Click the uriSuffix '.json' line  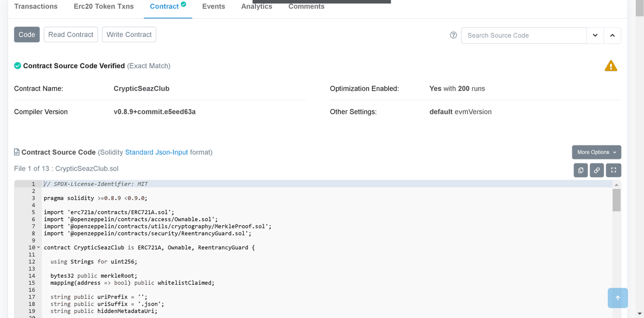tap(107, 304)
